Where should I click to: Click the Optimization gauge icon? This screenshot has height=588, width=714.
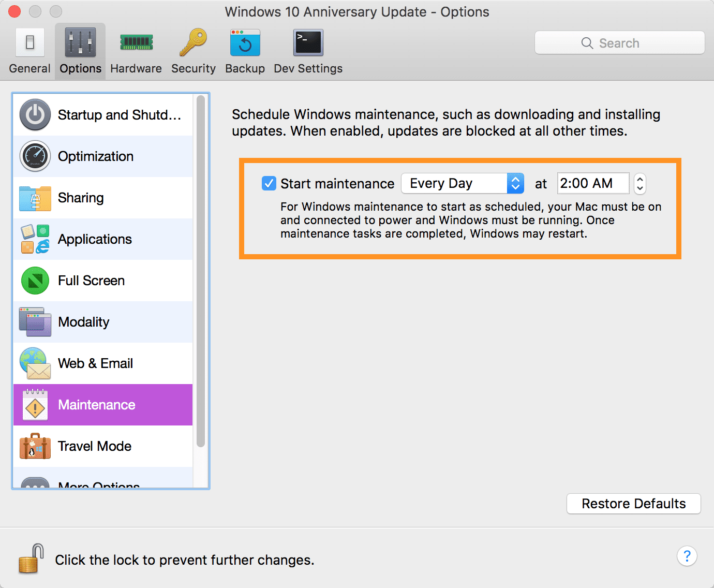tap(35, 156)
